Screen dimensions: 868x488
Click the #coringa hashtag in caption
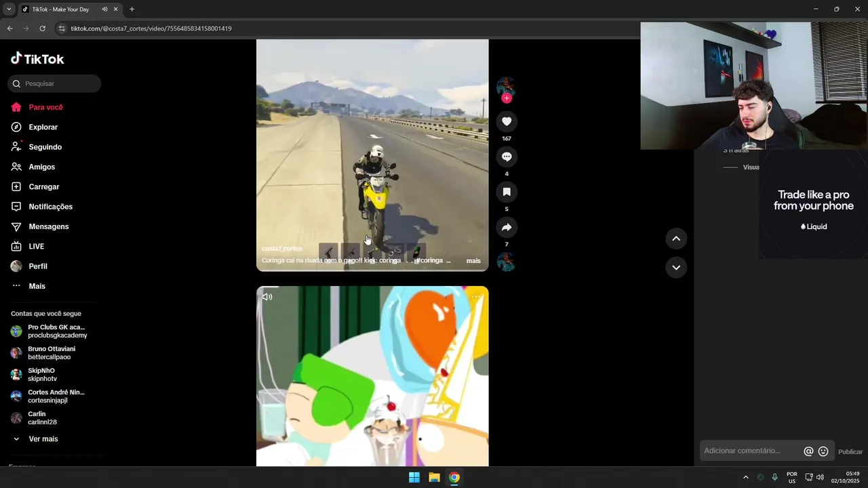pos(429,260)
